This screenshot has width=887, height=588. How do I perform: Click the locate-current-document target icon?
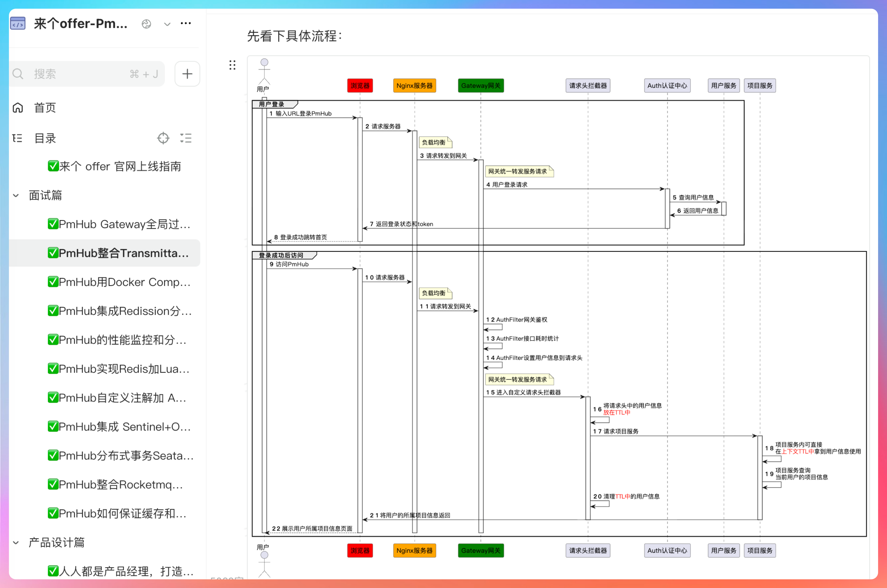point(163,138)
